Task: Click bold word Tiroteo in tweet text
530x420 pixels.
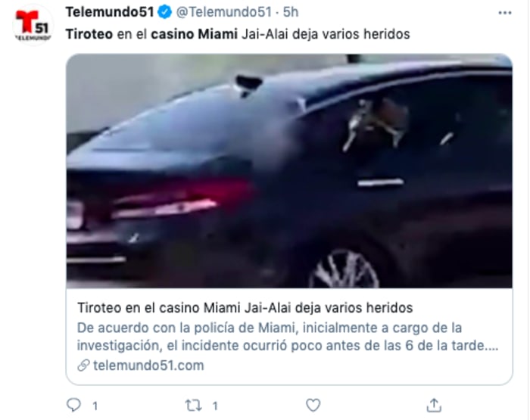Action: (x=89, y=34)
